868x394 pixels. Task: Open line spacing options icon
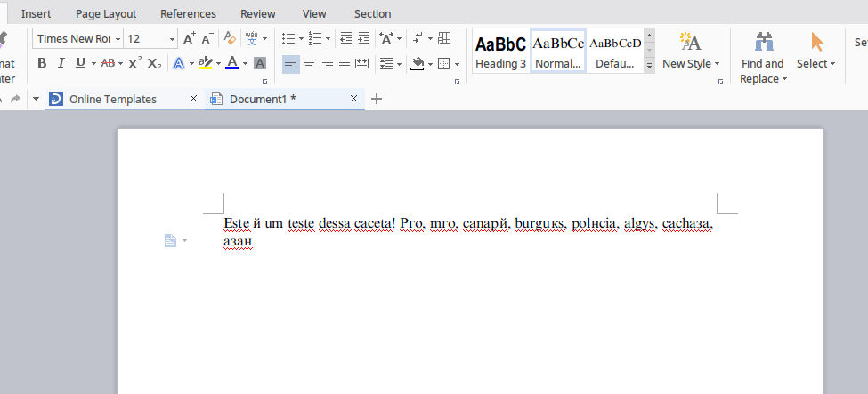coord(386,64)
